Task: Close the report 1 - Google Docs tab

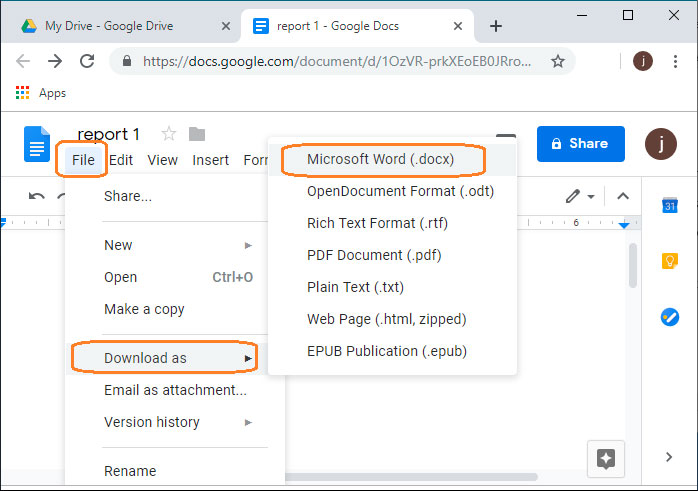Action: pyautogui.click(x=458, y=26)
